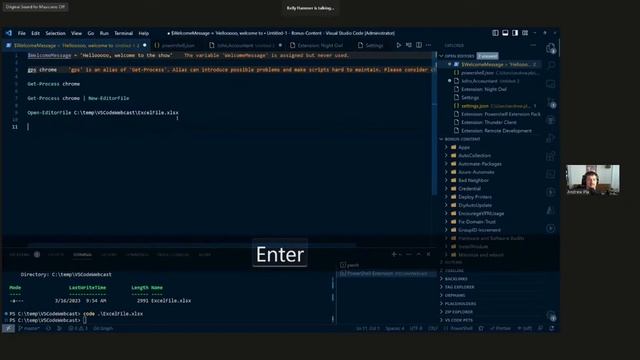Open the View menu
Image resolution: width=640 pixels, height=360 pixels.
tap(76, 33)
